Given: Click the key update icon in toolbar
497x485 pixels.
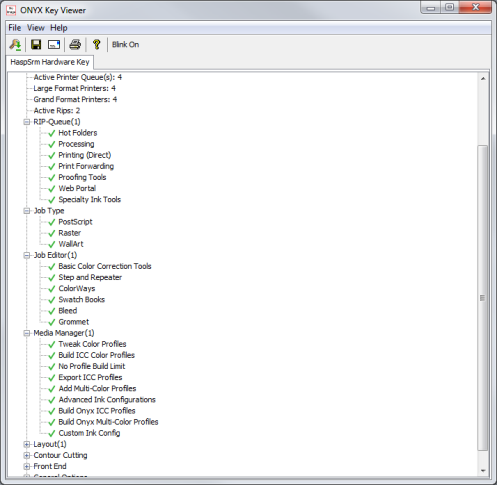Looking at the screenshot, I should click(15, 44).
